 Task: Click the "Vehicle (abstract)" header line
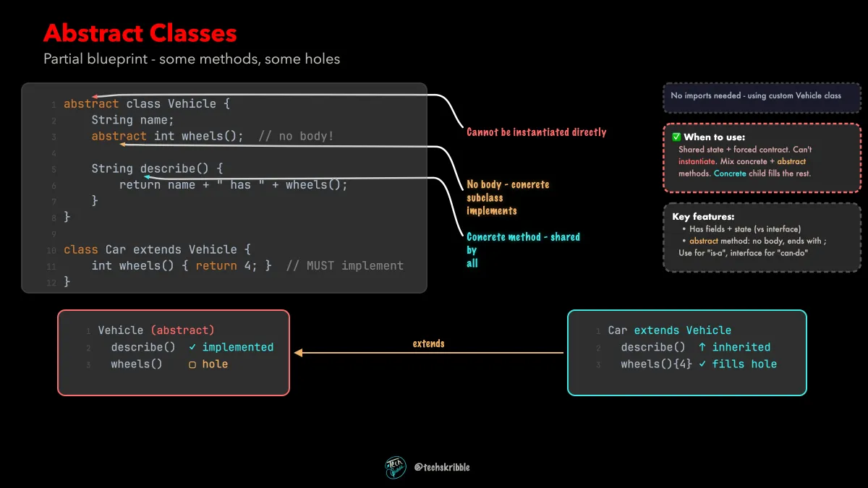pyautogui.click(x=156, y=330)
